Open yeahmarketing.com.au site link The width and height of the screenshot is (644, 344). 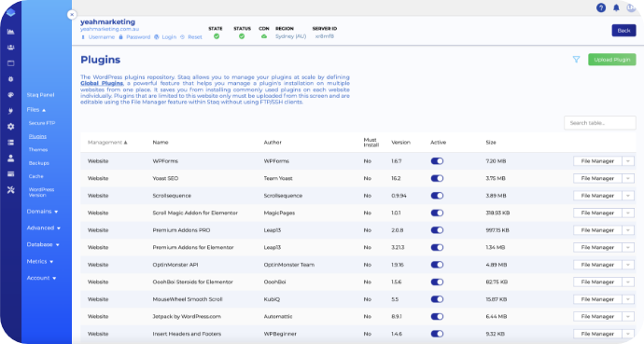(x=109, y=29)
